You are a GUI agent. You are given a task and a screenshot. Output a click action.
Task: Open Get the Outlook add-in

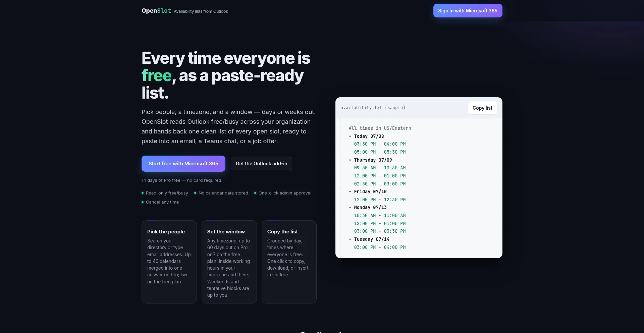[261, 164]
